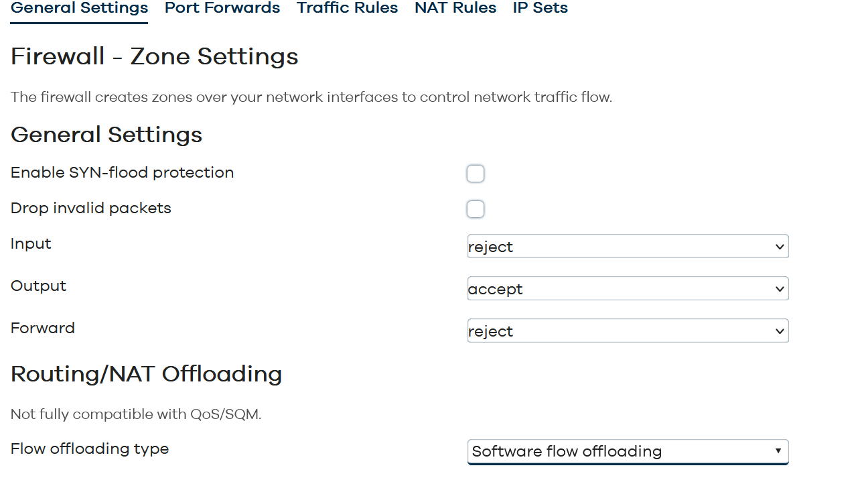Click the 'Input' field label
Image resolution: width=868 pixels, height=480 pixels.
click(x=31, y=244)
